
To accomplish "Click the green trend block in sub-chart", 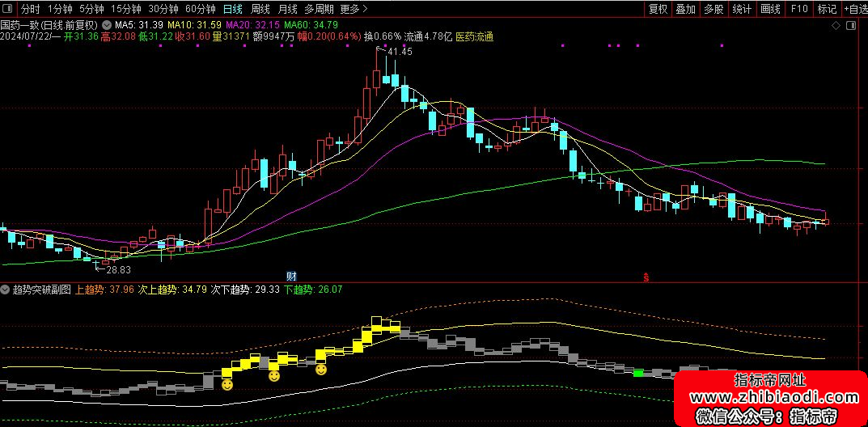I will pos(638,373).
